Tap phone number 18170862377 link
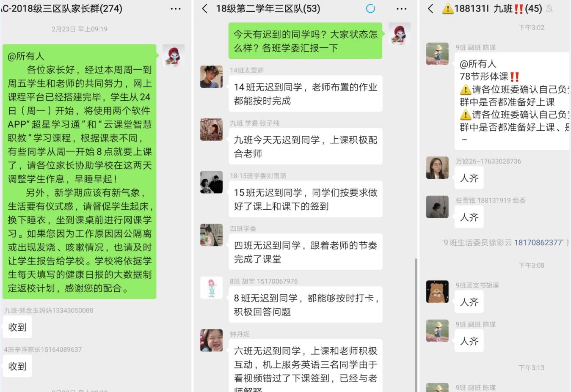Image resolution: width=571 pixels, height=392 pixels. [538, 242]
